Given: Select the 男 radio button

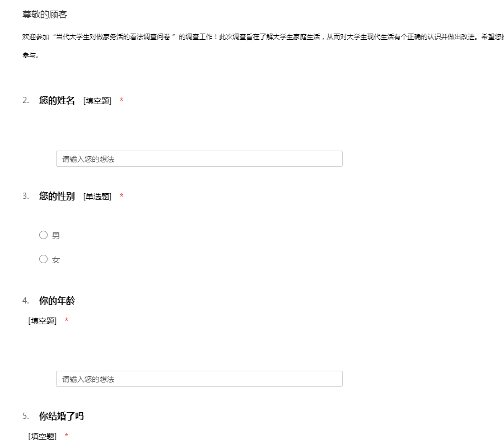Looking at the screenshot, I should (x=43, y=235).
